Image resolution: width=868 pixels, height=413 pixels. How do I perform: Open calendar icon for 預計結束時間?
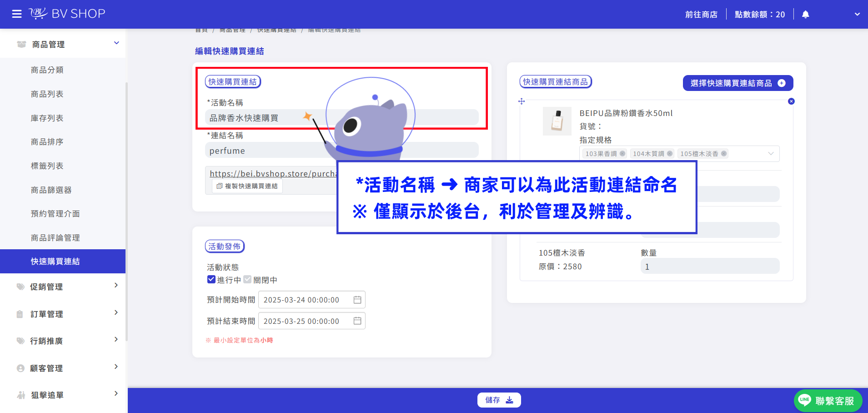[x=357, y=321]
